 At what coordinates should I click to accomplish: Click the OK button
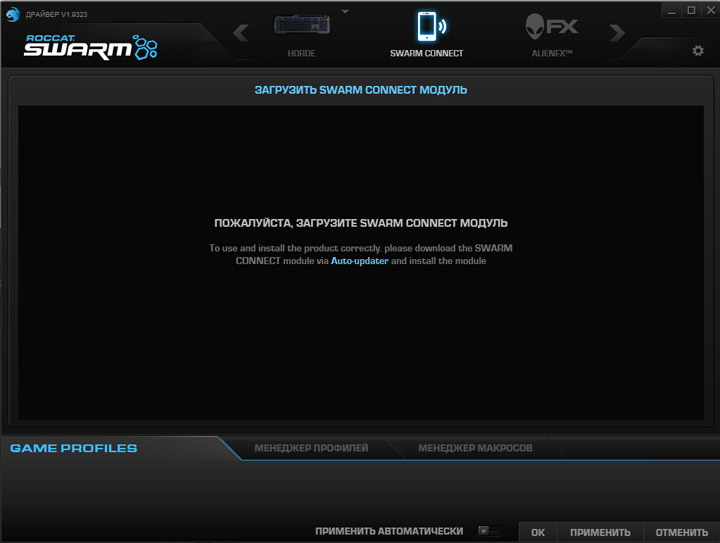(x=538, y=532)
